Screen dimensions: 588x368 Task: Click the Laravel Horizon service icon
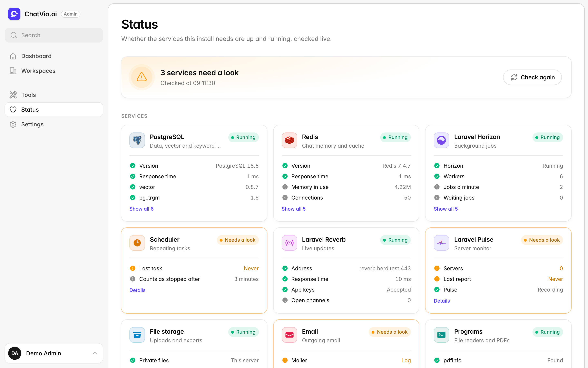coord(441,140)
